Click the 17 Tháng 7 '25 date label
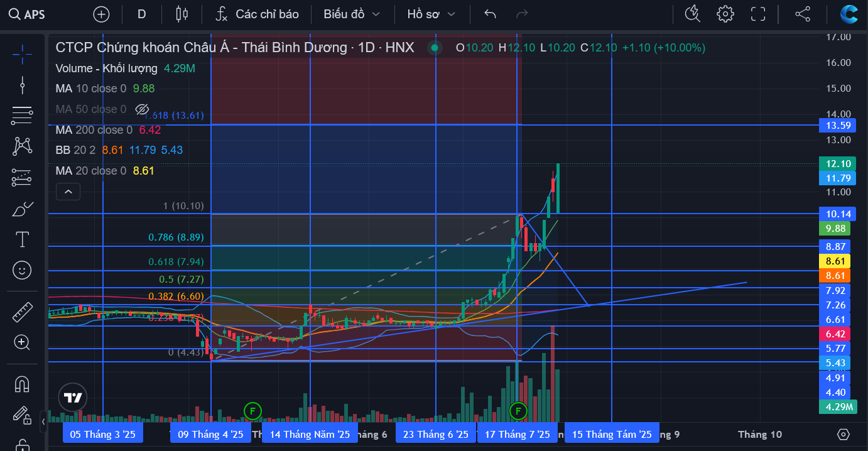The image size is (868, 451). point(518,434)
